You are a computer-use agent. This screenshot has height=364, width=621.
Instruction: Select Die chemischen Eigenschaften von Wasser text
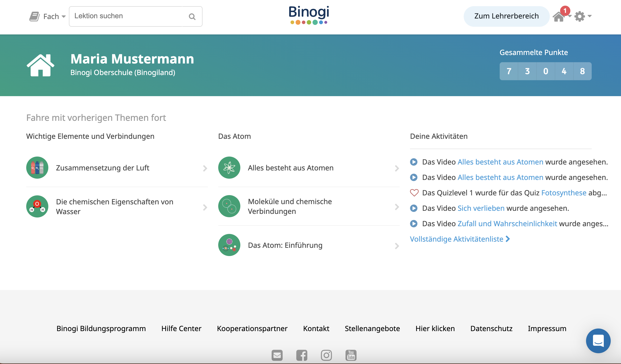pyautogui.click(x=115, y=207)
